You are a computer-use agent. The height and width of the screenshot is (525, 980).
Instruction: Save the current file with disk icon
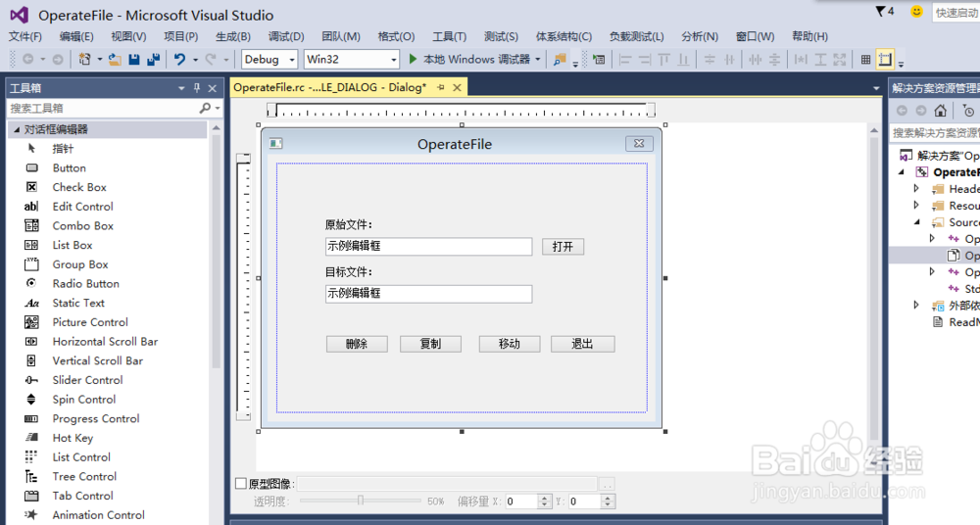133,60
